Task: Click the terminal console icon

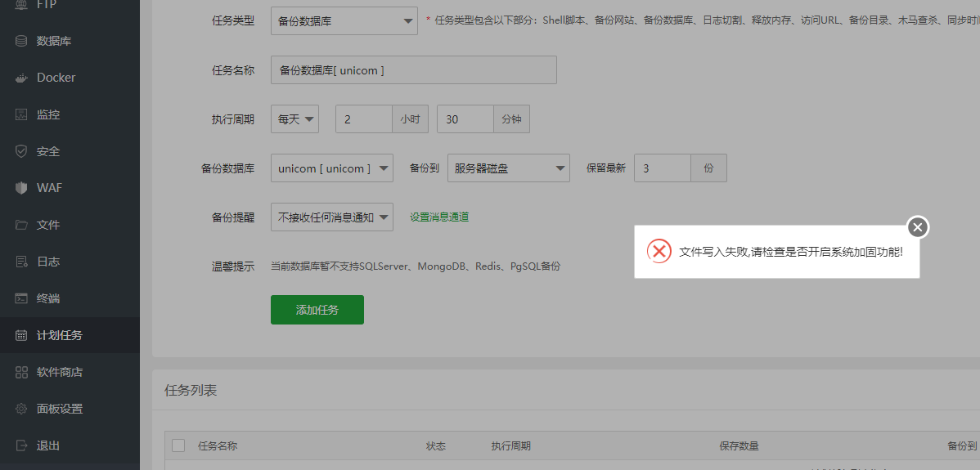Action: pyautogui.click(x=21, y=298)
